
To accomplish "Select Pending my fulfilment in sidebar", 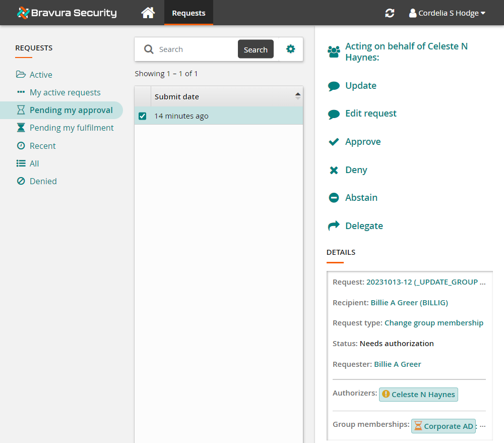I will [x=72, y=128].
